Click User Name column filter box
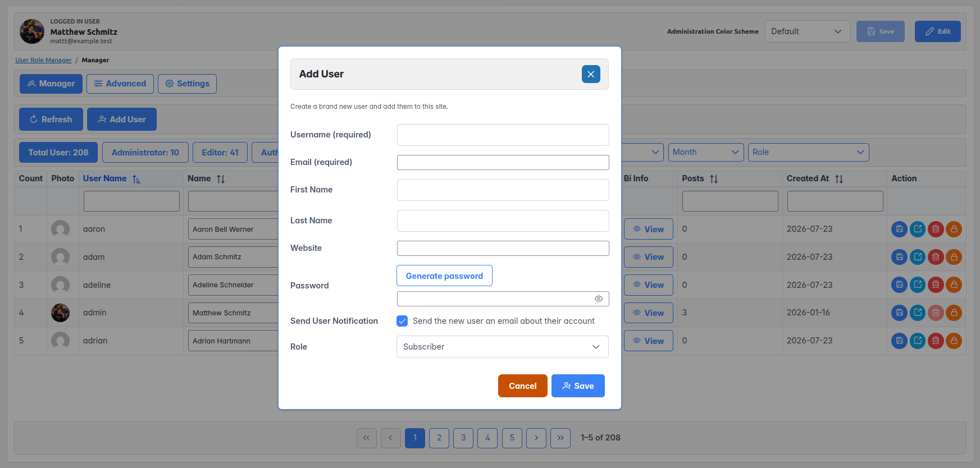Viewport: 980px width, 468px height. point(131,201)
